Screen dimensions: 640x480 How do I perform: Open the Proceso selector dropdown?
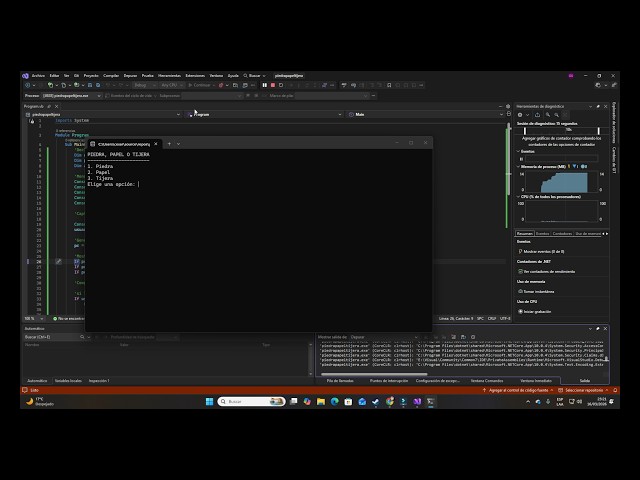pos(72,96)
